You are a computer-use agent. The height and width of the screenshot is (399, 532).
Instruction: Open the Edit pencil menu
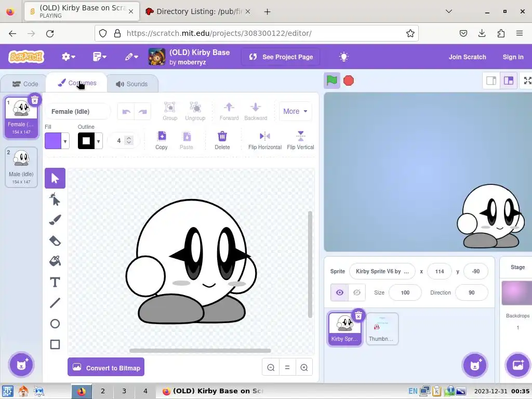tap(131, 57)
